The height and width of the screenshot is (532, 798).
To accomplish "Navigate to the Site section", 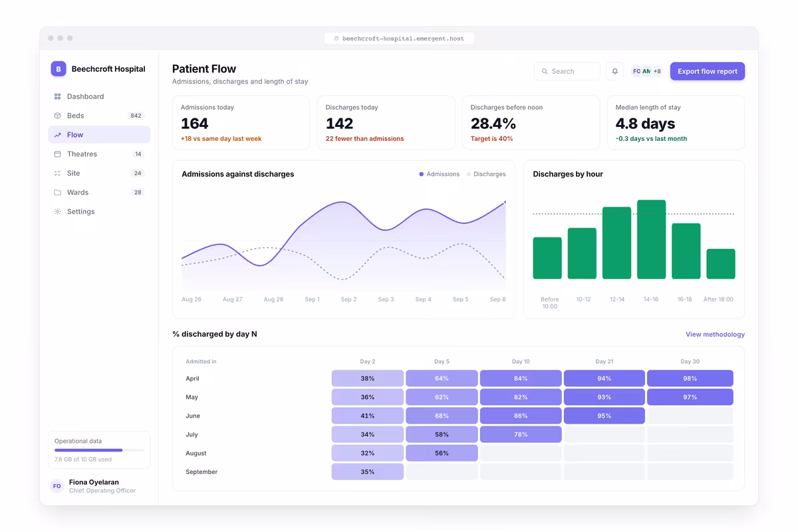I will (x=99, y=174).
